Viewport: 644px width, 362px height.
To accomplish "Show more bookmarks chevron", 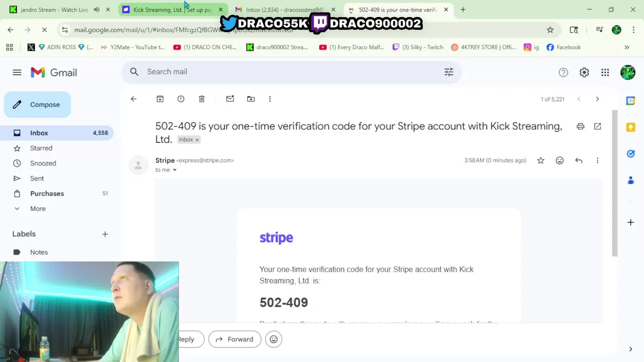I will point(627,47).
